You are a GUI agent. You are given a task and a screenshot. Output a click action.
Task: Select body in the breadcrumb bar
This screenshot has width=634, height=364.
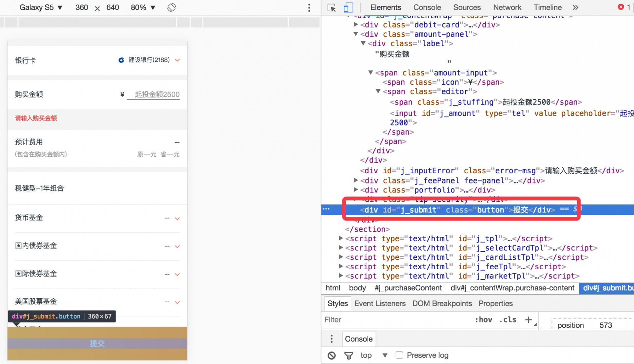(357, 288)
